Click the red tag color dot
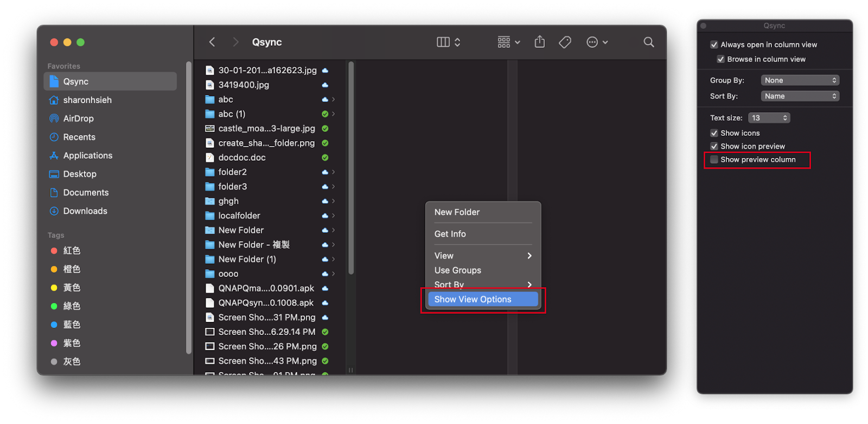The width and height of the screenshot is (868, 424). (x=54, y=251)
